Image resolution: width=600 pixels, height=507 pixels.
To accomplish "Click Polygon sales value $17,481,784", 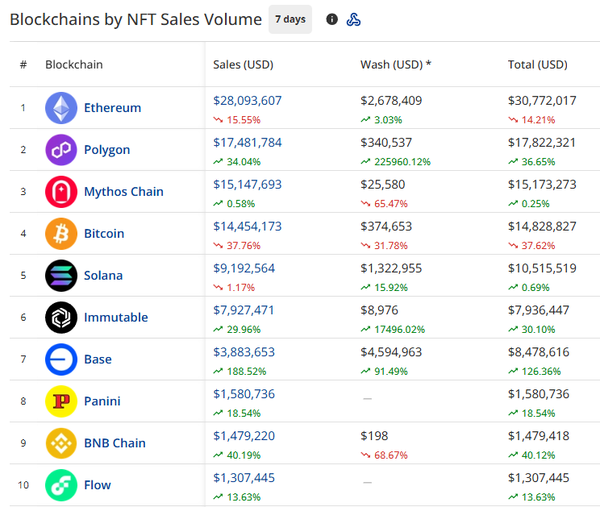I will pyautogui.click(x=247, y=143).
